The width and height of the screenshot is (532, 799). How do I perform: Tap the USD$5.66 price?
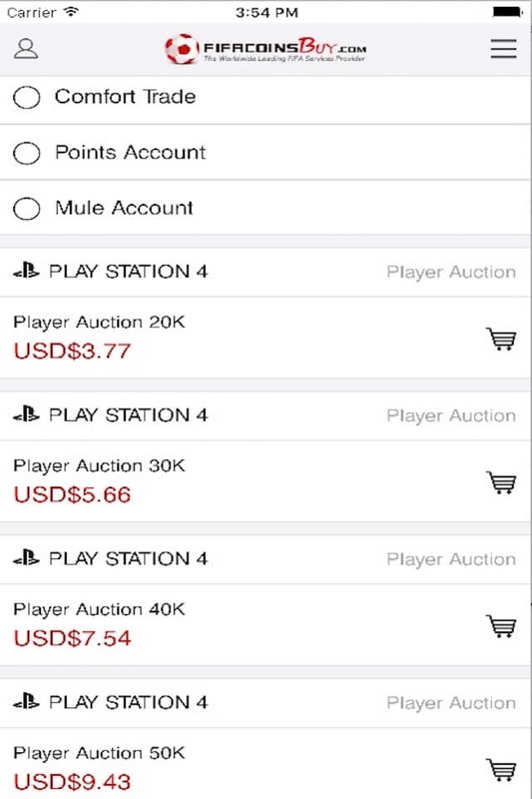coord(72,494)
